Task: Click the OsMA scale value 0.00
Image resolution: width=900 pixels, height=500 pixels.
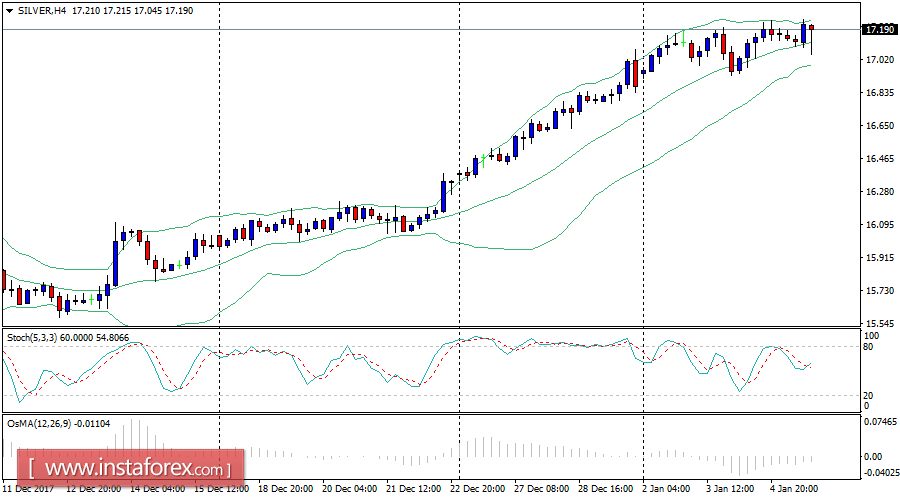Action: tap(873, 457)
